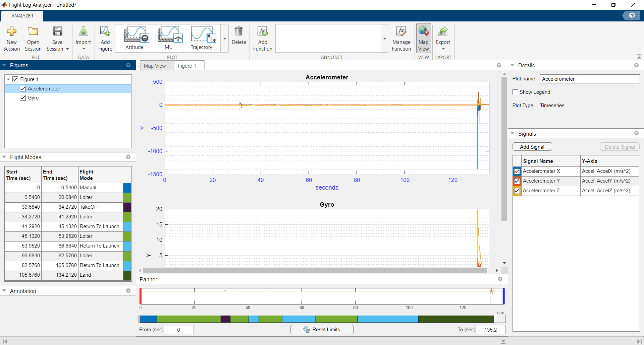Switch to the Map View tab
644x345 pixels.
click(155, 66)
